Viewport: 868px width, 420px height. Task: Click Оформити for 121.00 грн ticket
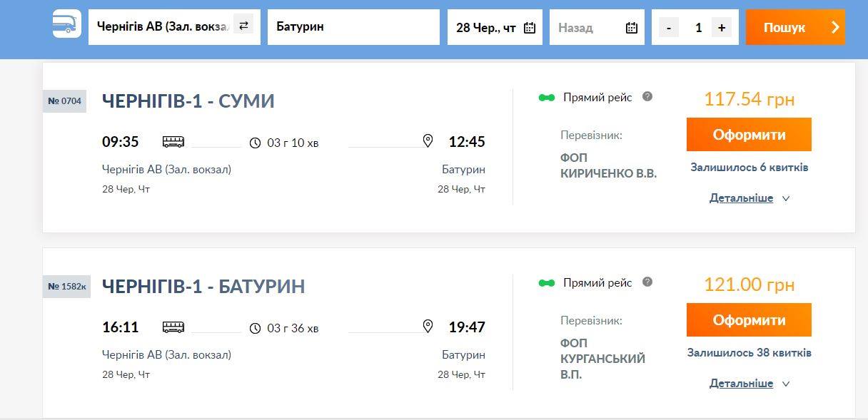point(749,319)
